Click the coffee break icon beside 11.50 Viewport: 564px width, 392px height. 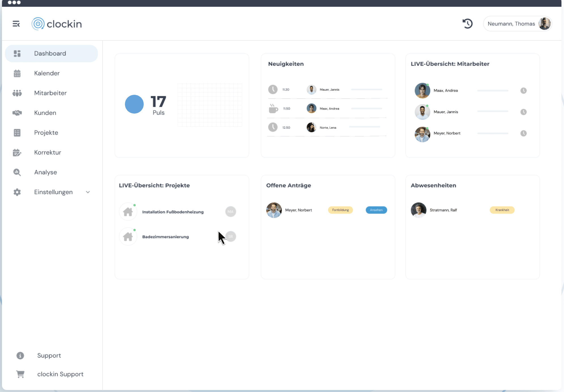[273, 108]
